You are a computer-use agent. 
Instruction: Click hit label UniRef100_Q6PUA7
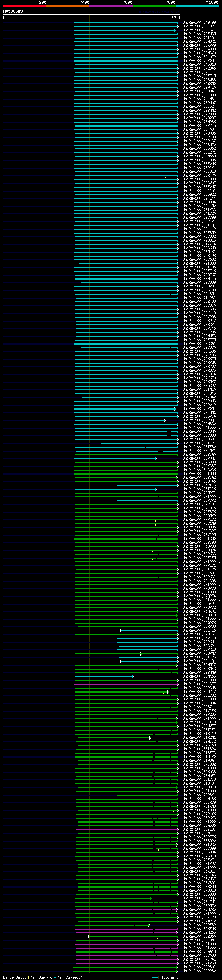[199, 103]
